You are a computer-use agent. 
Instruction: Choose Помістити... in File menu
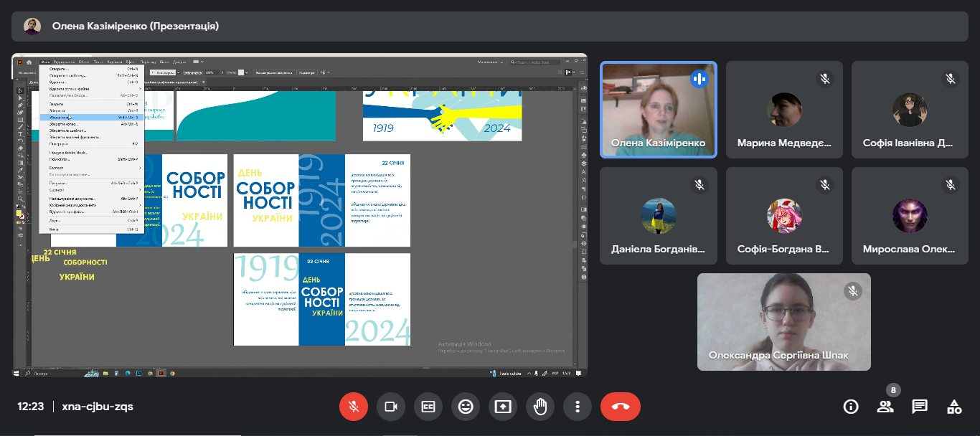[92, 159]
